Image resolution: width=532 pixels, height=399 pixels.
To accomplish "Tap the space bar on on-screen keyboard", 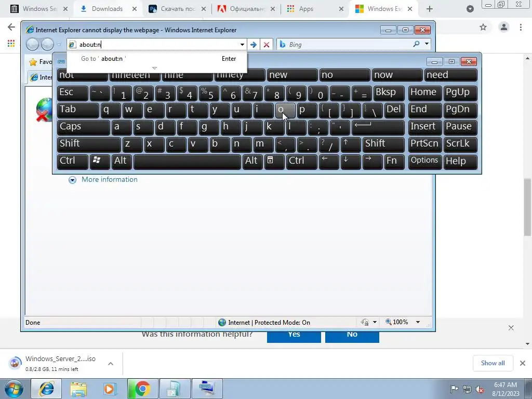I will [187, 162].
